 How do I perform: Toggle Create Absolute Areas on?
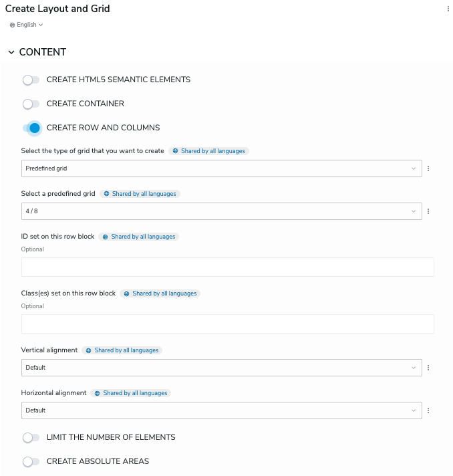pyautogui.click(x=31, y=462)
